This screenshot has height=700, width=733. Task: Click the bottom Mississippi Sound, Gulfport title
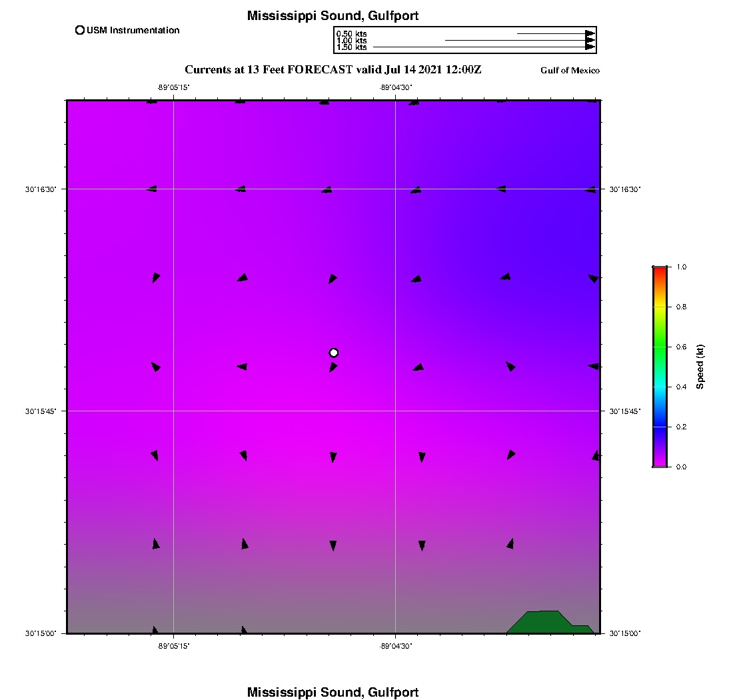(x=333, y=692)
